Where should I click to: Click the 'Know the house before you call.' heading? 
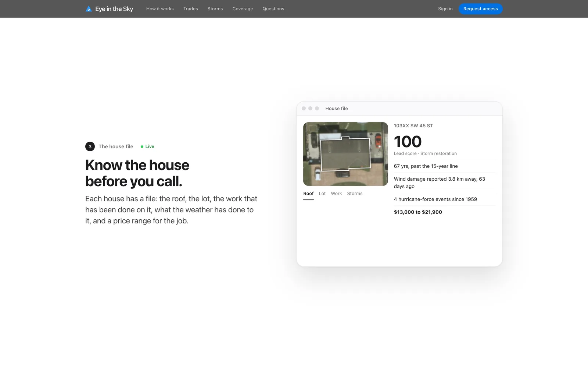(137, 173)
